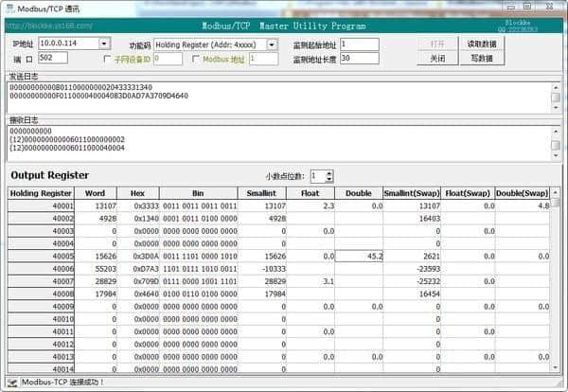This screenshot has width=568, height=392.
Task: Increase the 小数点位数 spinner value
Action: 328,171
